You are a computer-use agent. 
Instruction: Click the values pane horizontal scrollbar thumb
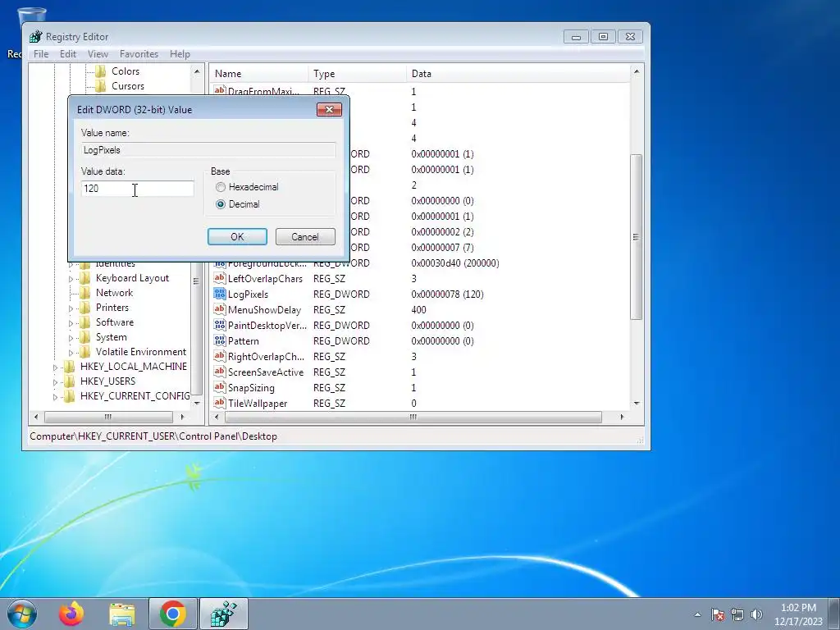pyautogui.click(x=413, y=417)
